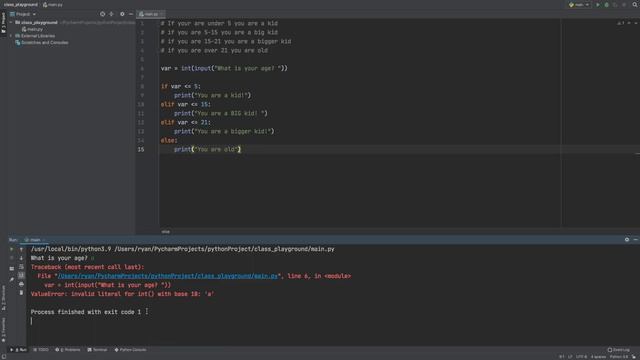Rerun main with the Run panel green arrow
Viewport: 640px width, 360px height.
(x=11, y=249)
